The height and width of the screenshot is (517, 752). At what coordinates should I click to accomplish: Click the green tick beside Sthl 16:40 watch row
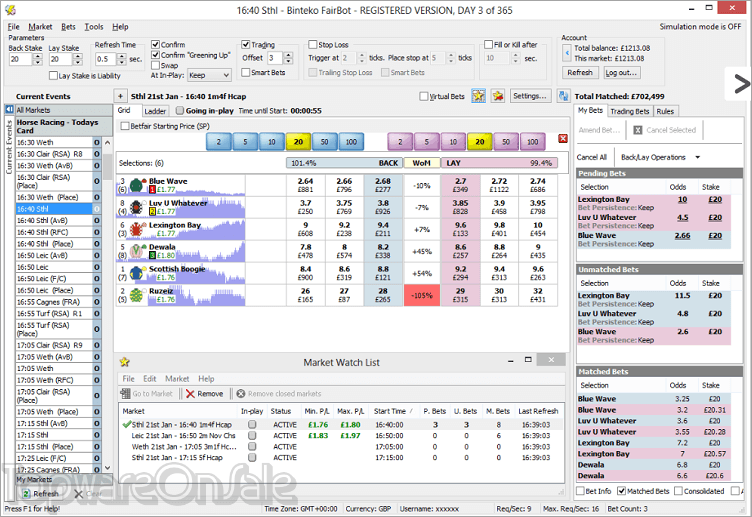click(x=127, y=424)
